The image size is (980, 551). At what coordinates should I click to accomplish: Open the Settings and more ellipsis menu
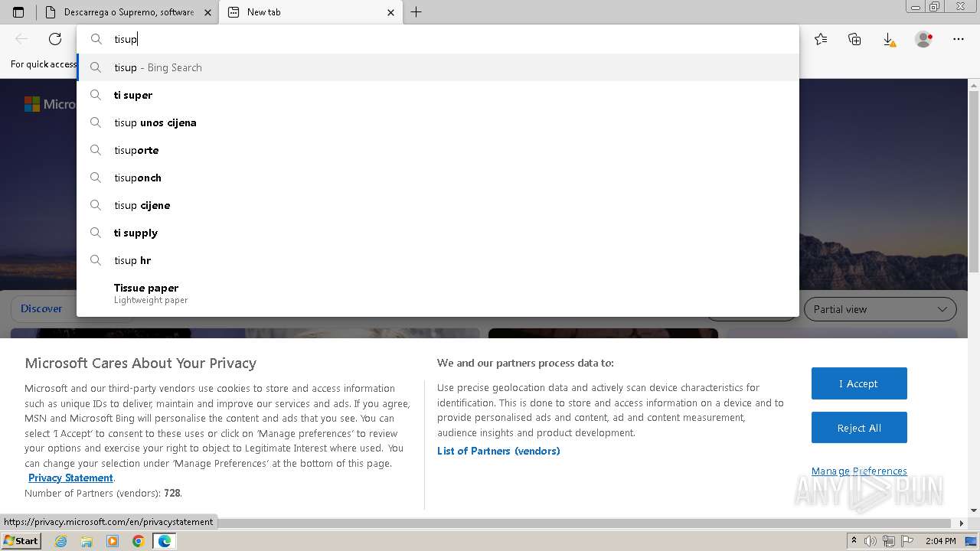pyautogui.click(x=959, y=39)
